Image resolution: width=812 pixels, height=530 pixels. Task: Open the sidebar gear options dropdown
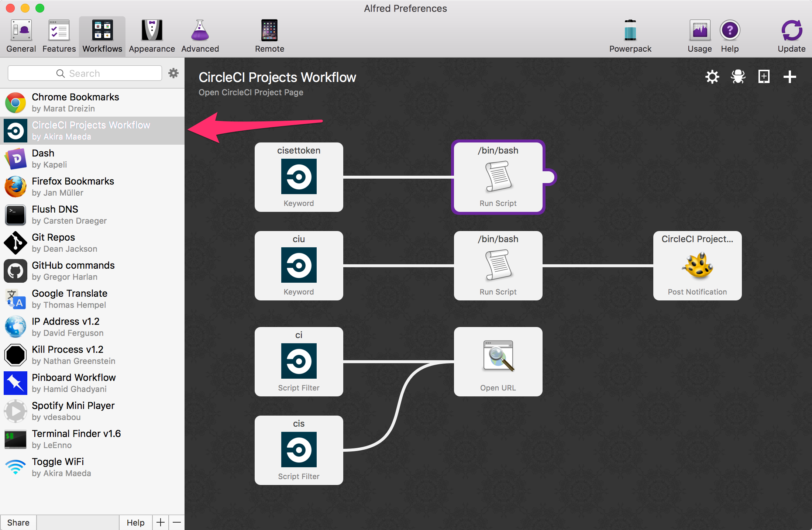pyautogui.click(x=173, y=73)
